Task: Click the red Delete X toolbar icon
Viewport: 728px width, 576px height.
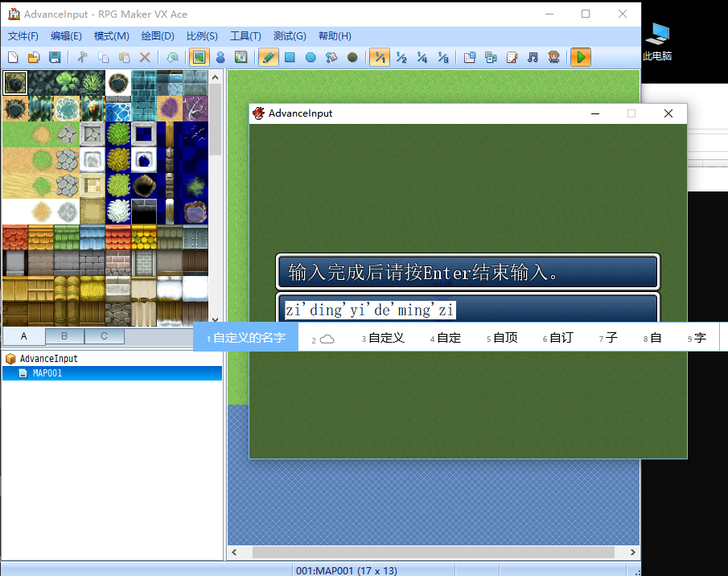Action: [145, 57]
